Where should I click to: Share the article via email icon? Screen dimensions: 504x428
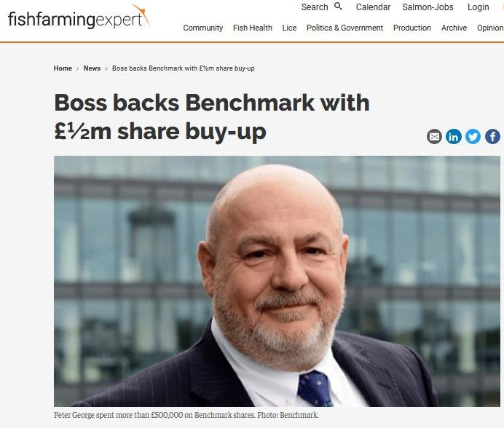click(x=434, y=137)
